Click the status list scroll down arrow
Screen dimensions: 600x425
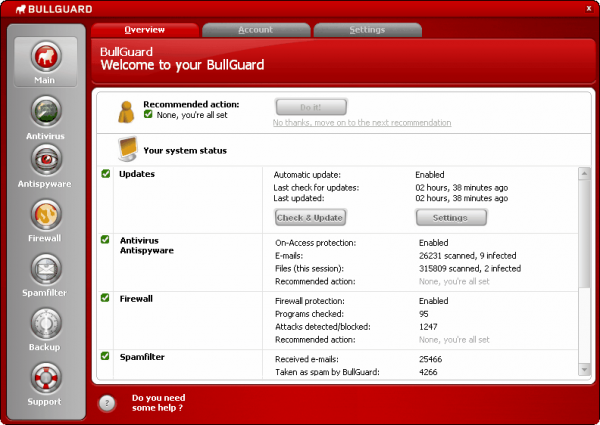[584, 370]
